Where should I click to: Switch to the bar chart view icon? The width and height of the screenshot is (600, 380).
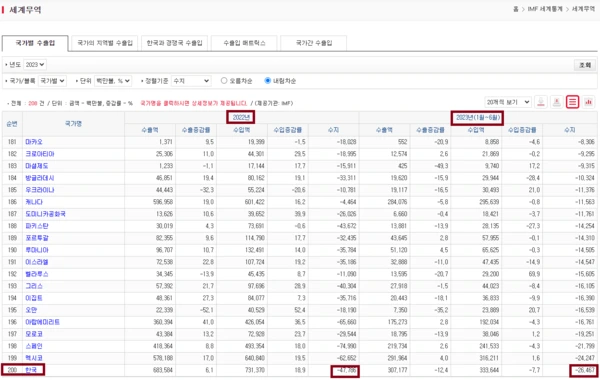pyautogui.click(x=589, y=102)
